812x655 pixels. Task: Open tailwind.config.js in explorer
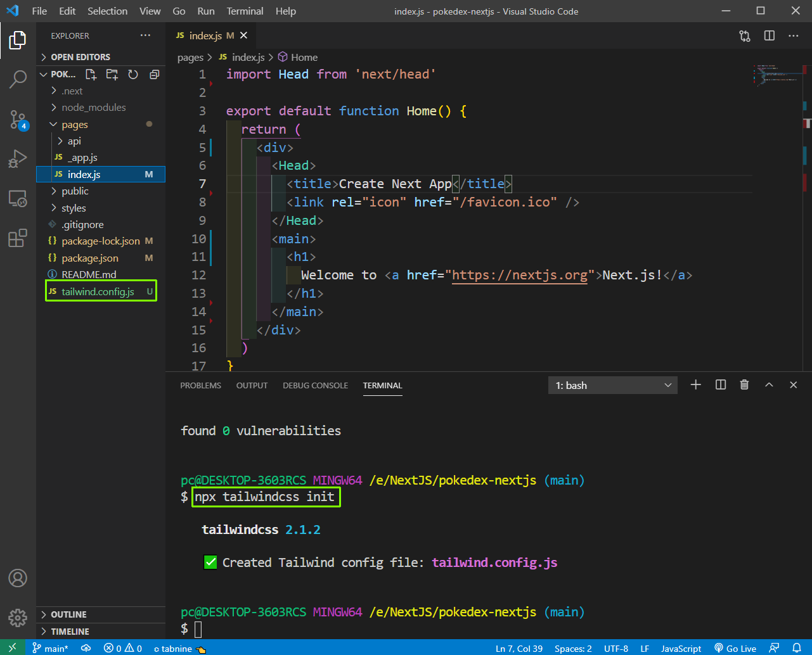(x=101, y=291)
